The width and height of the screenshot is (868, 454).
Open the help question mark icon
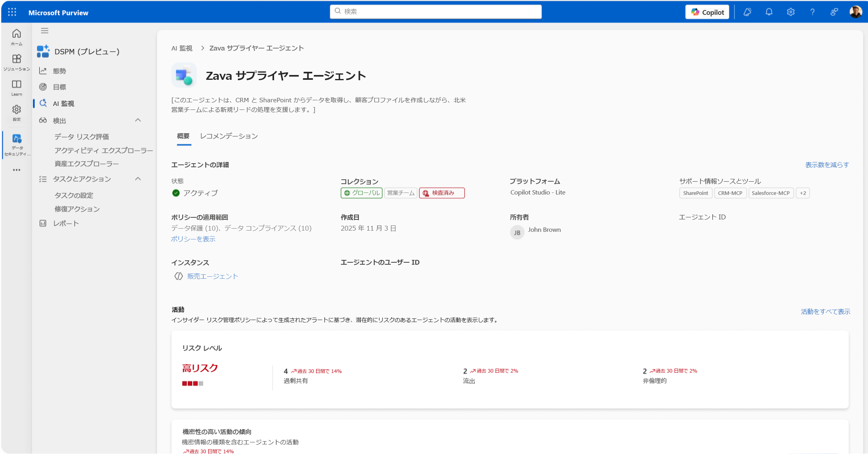pos(812,12)
